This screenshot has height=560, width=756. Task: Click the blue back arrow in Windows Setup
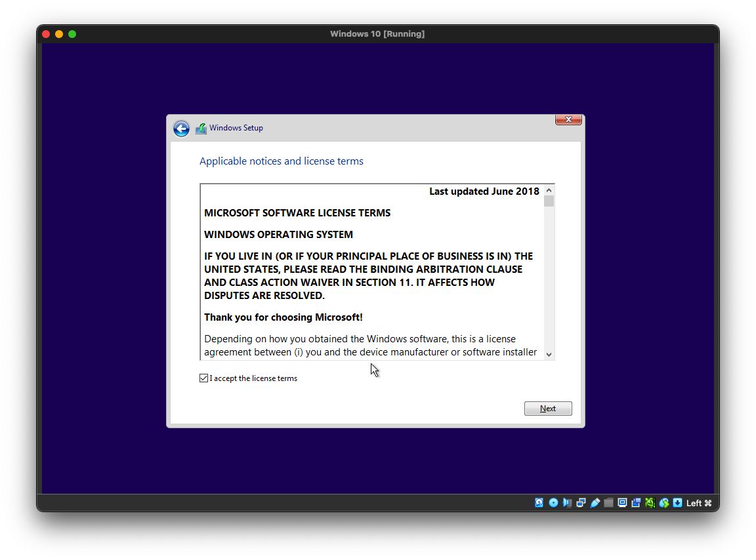pyautogui.click(x=181, y=129)
